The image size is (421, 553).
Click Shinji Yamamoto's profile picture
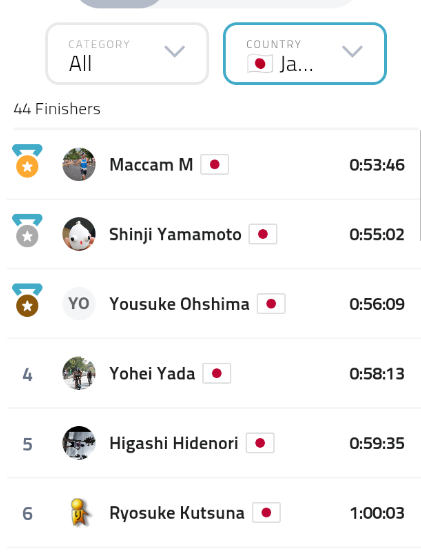(x=79, y=234)
